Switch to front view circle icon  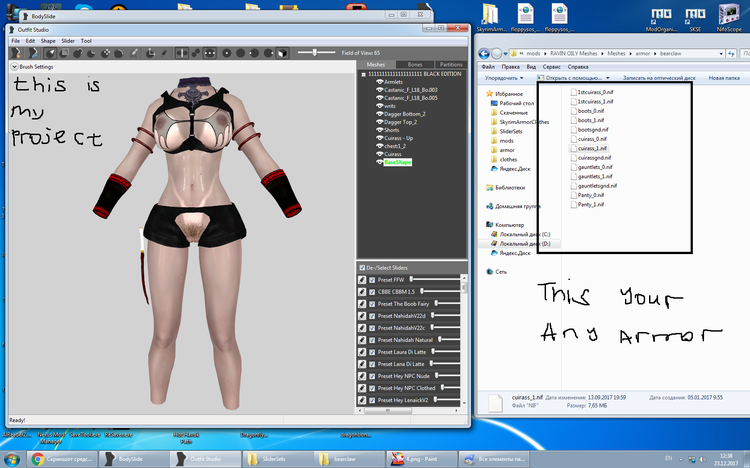point(227,53)
